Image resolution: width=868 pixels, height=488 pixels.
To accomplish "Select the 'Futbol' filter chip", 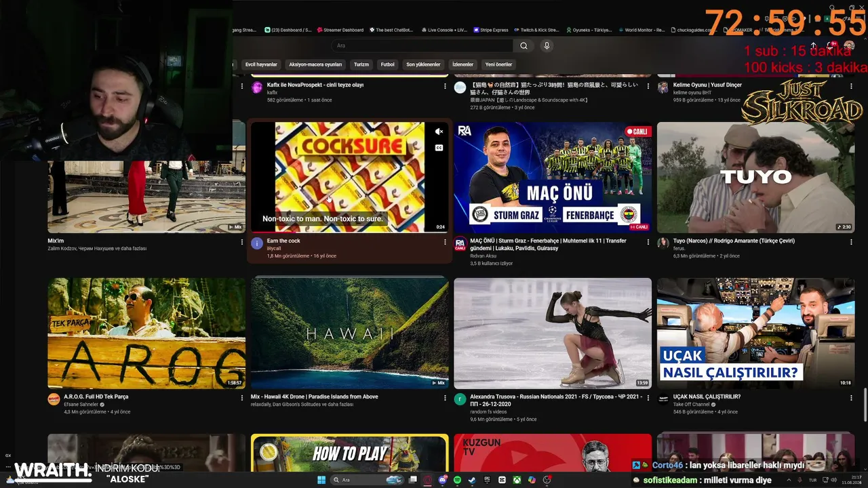I will [x=387, y=64].
